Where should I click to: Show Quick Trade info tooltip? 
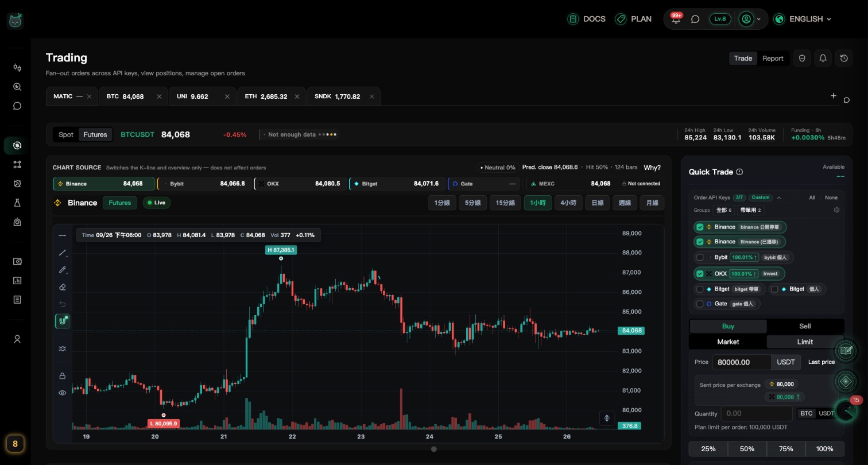coord(739,172)
